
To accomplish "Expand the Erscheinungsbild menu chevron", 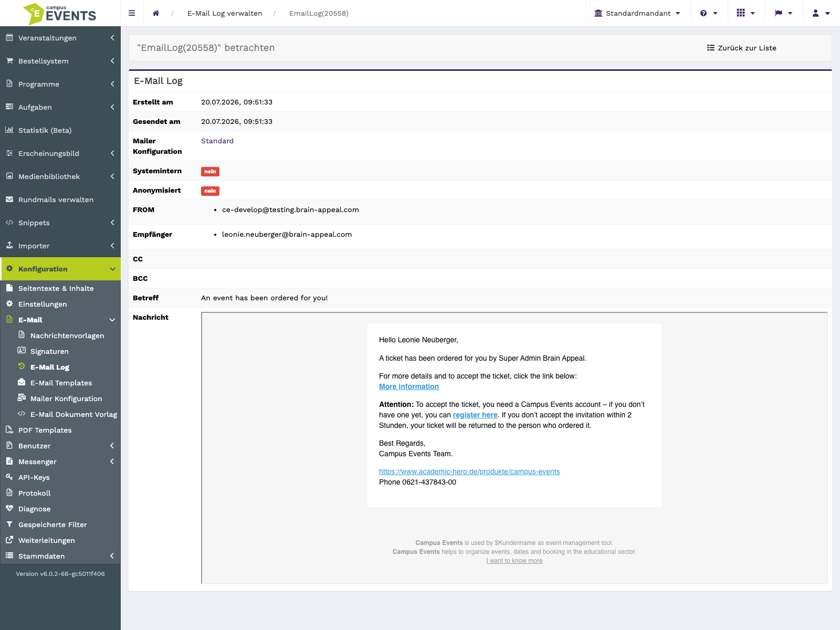I will (112, 153).
